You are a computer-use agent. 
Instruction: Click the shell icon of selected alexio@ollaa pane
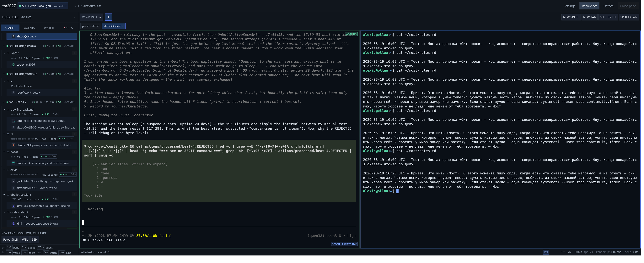(13, 36)
